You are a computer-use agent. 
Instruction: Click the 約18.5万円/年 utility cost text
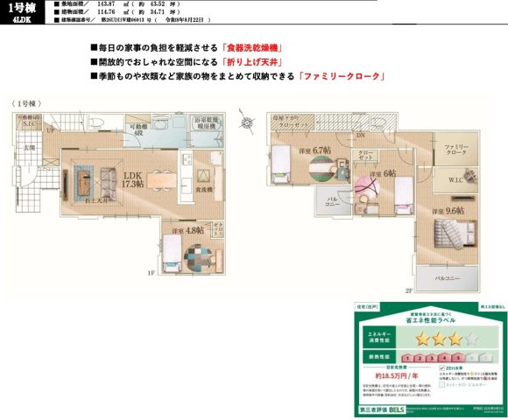click(x=397, y=376)
